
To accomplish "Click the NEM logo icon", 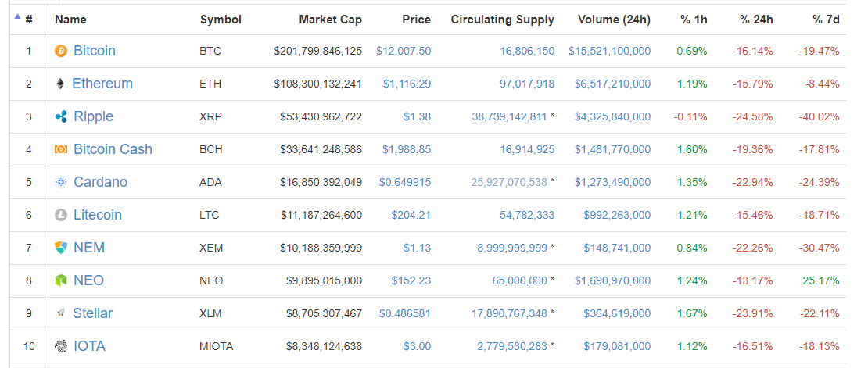I will click(61, 248).
